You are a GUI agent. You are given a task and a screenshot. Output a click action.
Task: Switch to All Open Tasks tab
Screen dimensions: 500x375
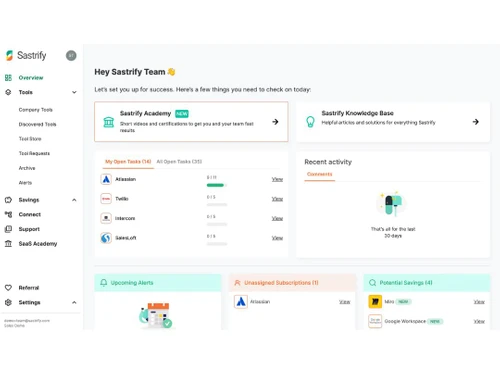click(179, 162)
